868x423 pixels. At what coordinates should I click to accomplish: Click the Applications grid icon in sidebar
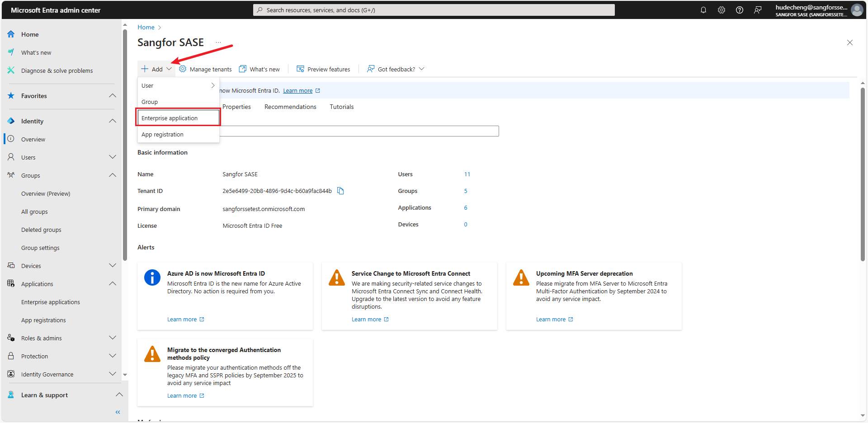[x=11, y=284]
